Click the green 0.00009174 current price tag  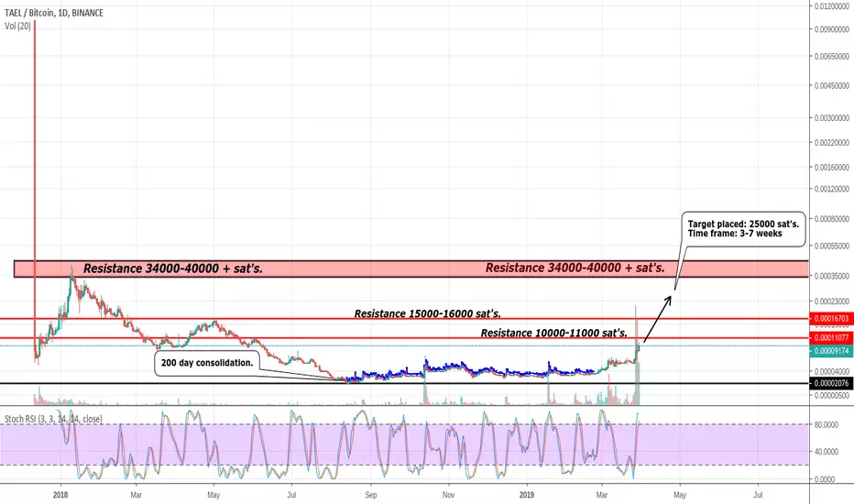coord(832,351)
